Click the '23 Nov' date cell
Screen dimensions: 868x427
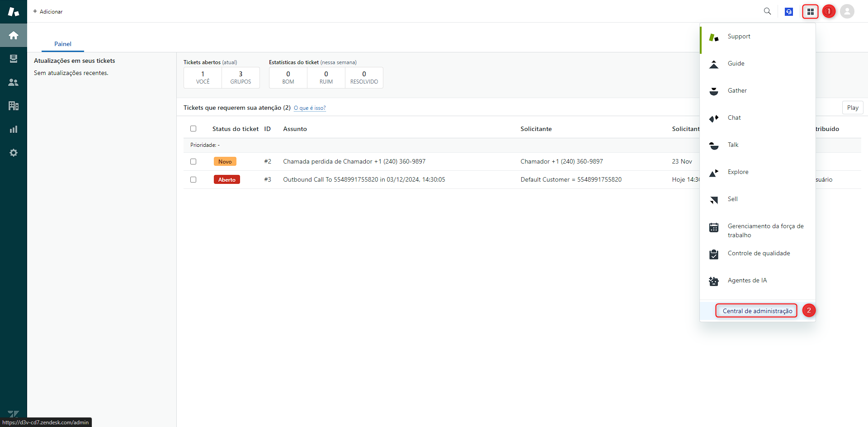[682, 161]
